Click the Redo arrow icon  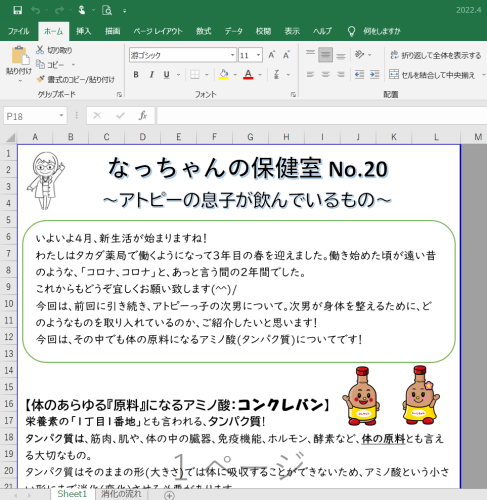59,10
